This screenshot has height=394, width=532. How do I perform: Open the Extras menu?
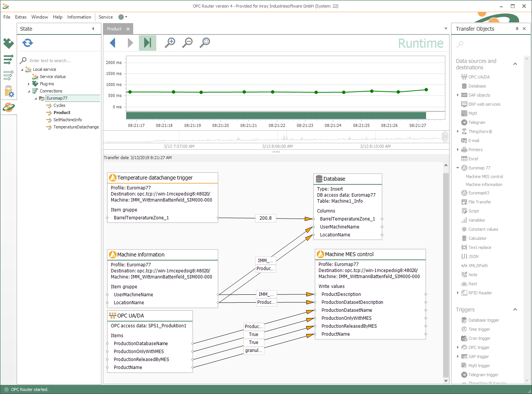tap(20, 17)
